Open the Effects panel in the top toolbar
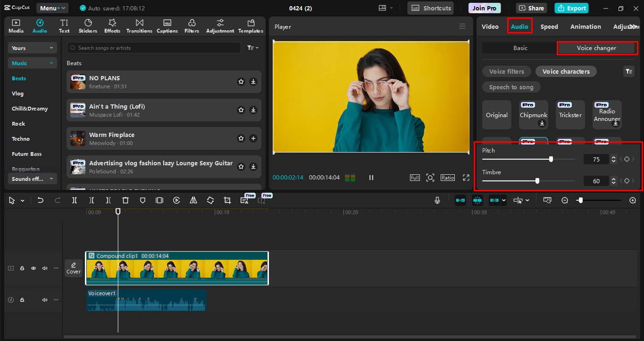 tap(112, 26)
